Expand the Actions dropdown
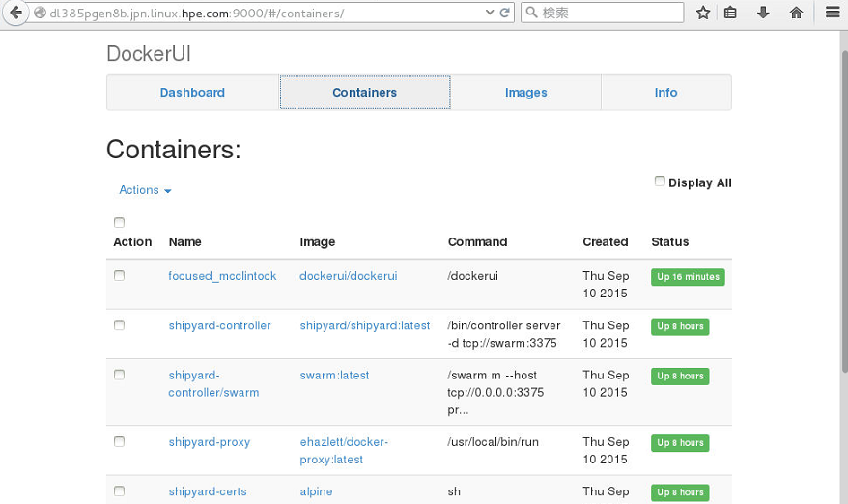Viewport: 848px width, 504px height. [x=145, y=190]
